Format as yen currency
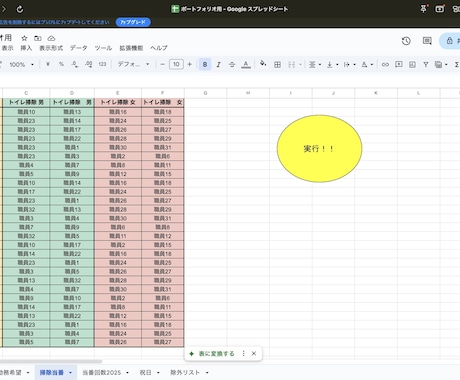This screenshot has width=460, height=380. pos(48,64)
